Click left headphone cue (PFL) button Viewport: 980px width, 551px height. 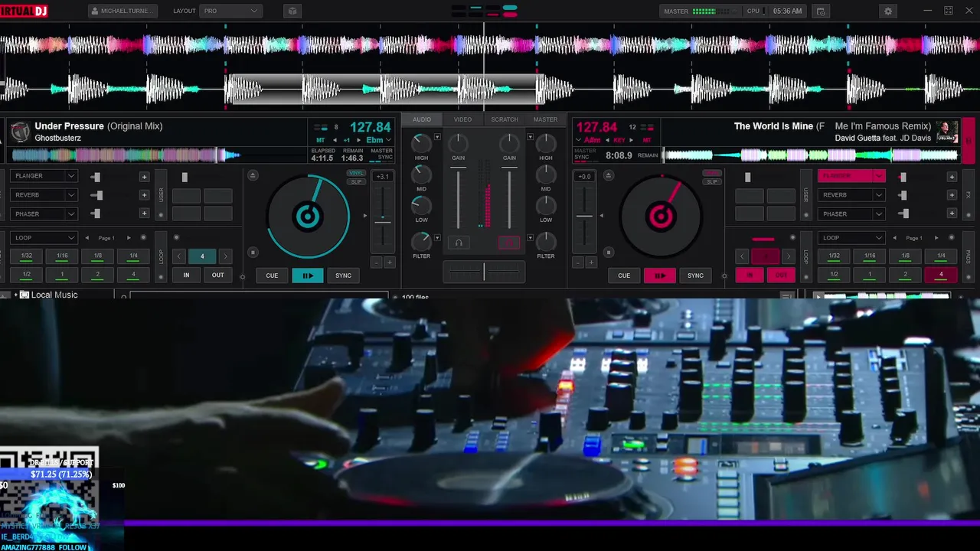pyautogui.click(x=459, y=243)
